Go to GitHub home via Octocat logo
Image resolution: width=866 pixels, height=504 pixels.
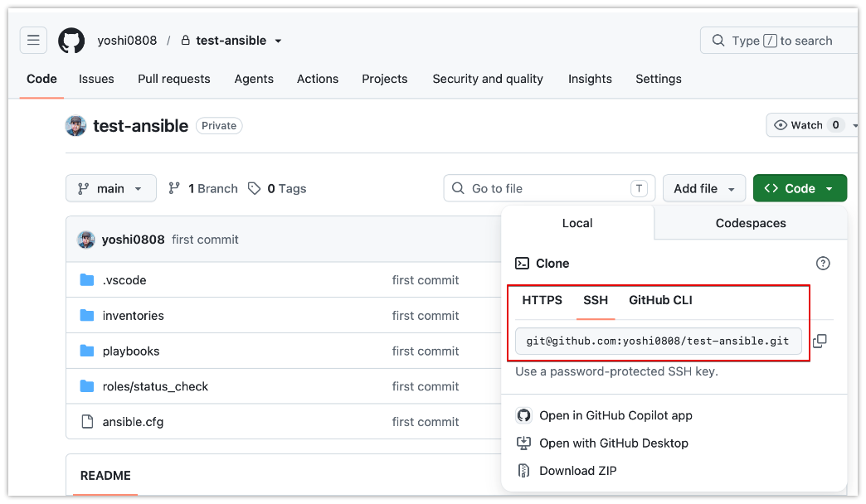click(71, 41)
